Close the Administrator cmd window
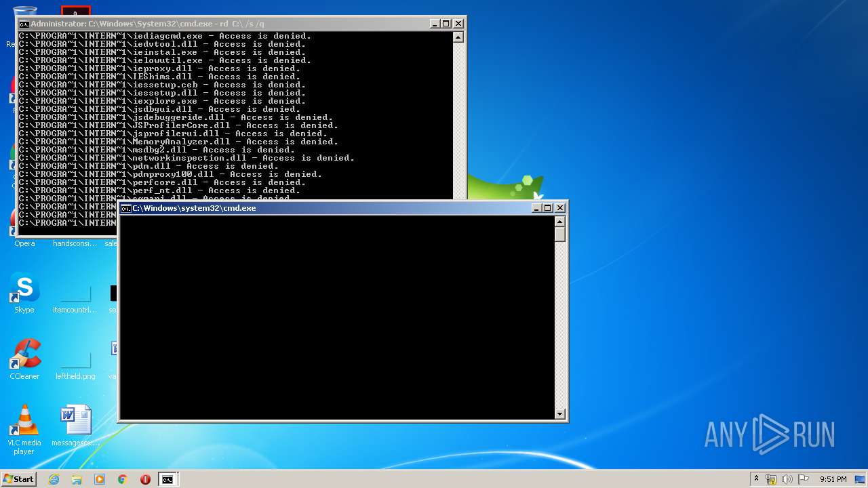This screenshot has width=868, height=488. click(x=458, y=24)
